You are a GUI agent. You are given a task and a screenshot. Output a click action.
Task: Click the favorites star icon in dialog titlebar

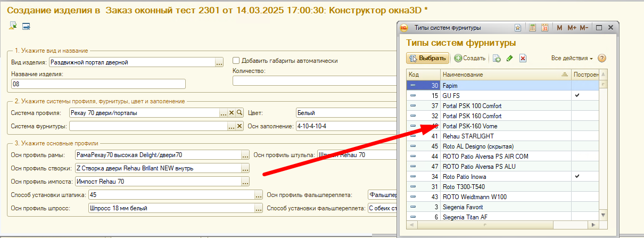pos(518,28)
